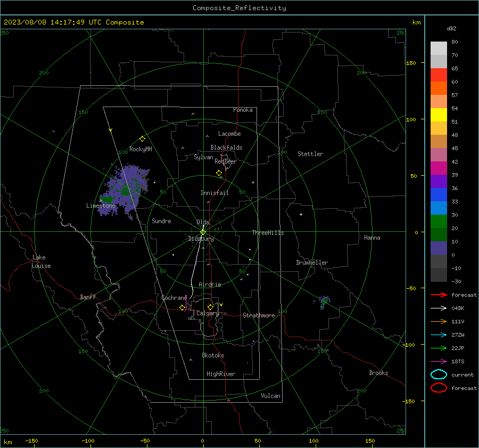Click the Hanna label
The height and width of the screenshot is (448, 479).
[x=372, y=238]
